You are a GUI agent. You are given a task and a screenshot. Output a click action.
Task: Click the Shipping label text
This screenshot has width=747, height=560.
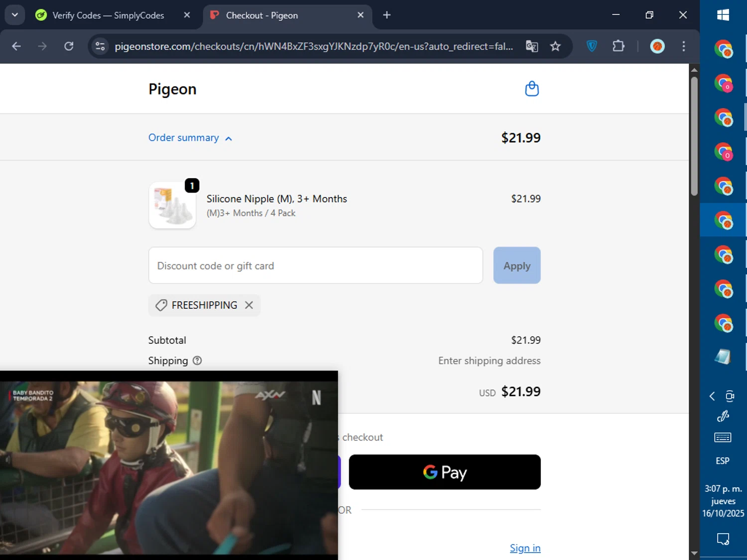point(168,360)
